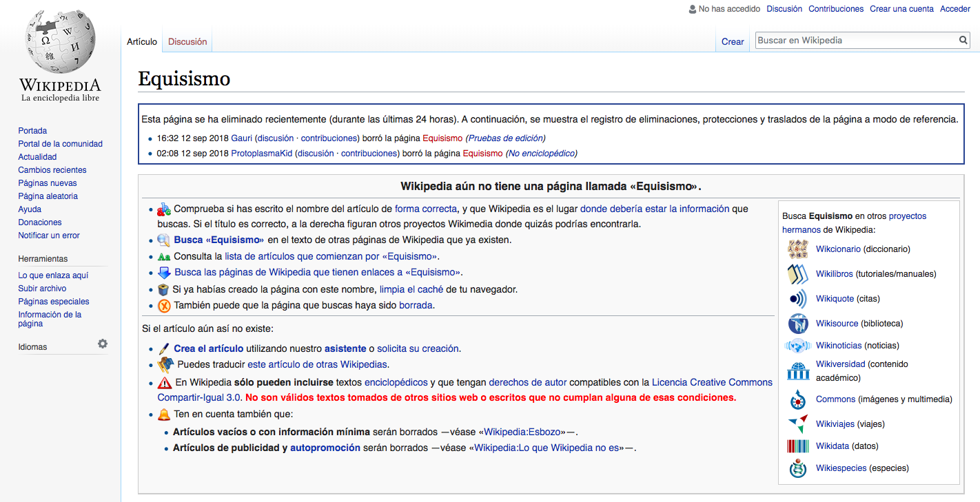Click the pen icon beside Crea el artículo
Image resolution: width=980 pixels, height=502 pixels.
(164, 348)
